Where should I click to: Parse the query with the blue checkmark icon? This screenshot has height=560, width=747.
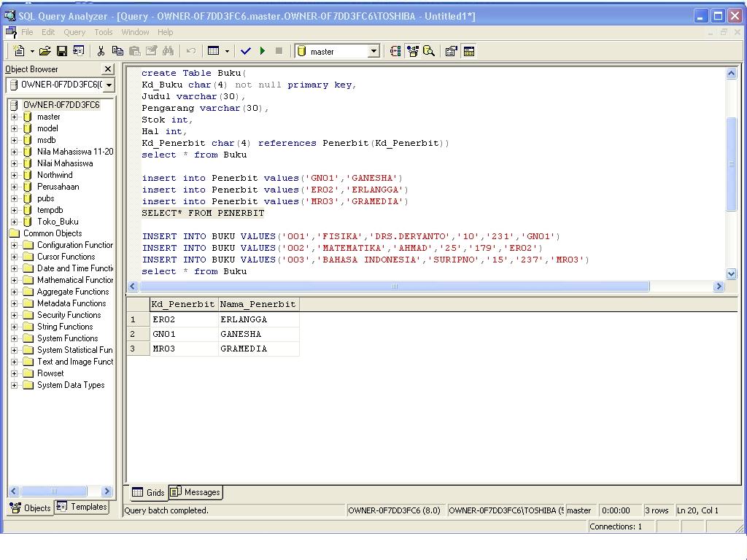pyautogui.click(x=245, y=51)
